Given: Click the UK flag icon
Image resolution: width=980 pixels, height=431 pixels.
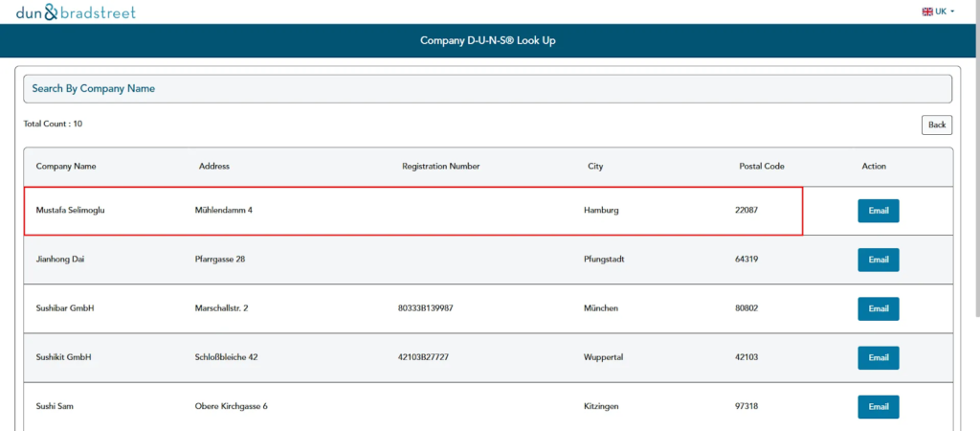Looking at the screenshot, I should click(x=926, y=11).
